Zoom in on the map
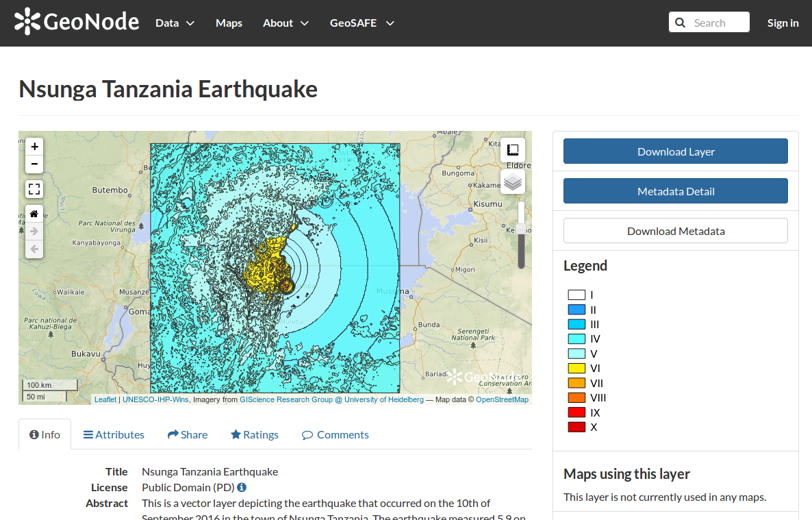Viewport: 812px width, 520px height. tap(34, 147)
